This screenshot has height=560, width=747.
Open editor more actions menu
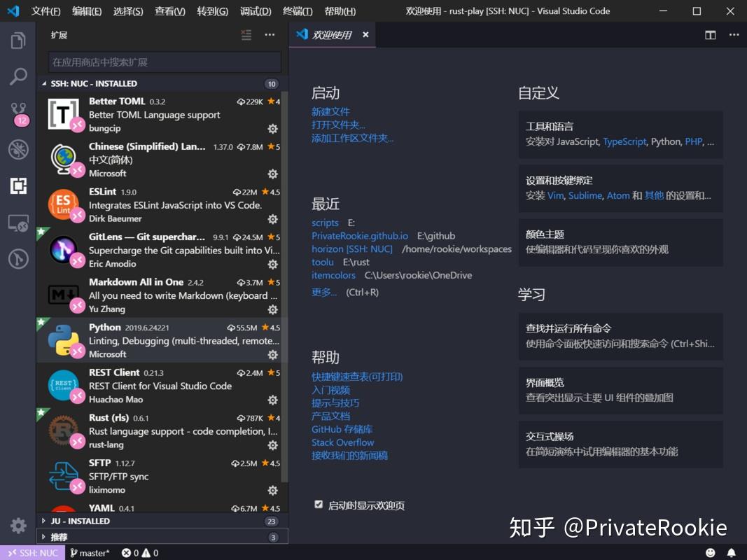pyautogui.click(x=734, y=35)
